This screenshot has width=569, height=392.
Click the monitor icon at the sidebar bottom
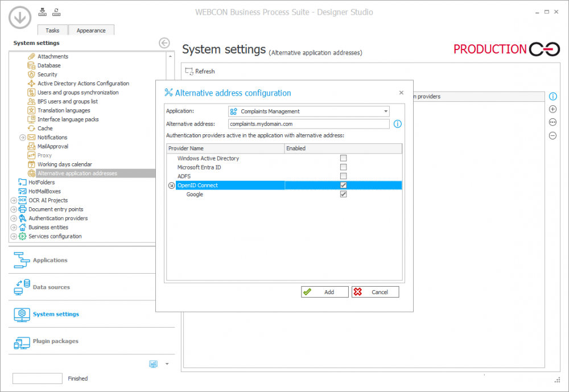point(154,364)
